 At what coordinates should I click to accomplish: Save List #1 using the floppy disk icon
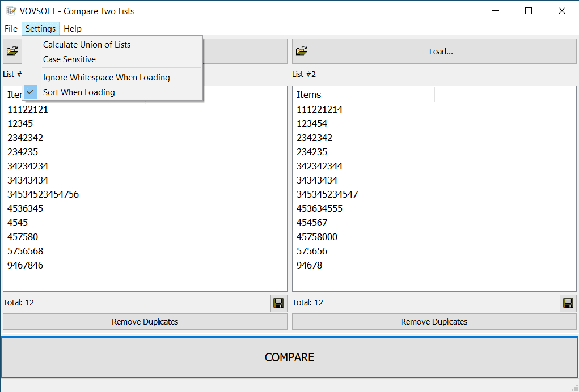click(278, 302)
